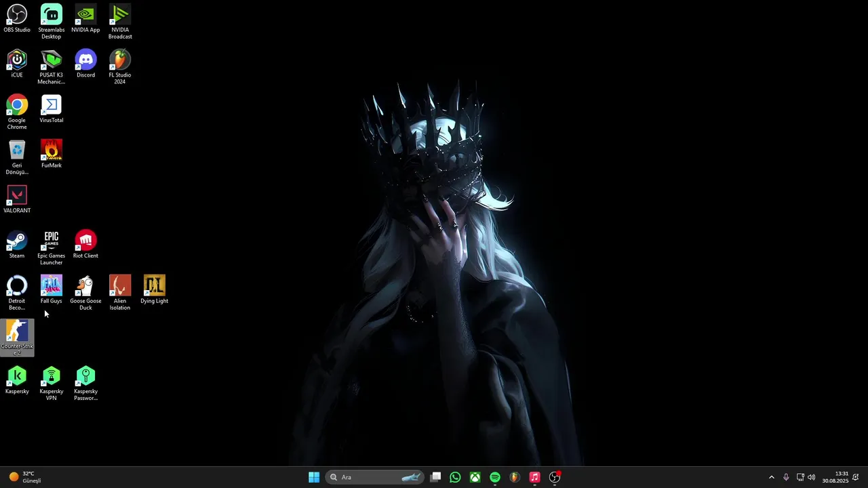
Task: Click the Ara taskbar search box
Action: (x=375, y=477)
